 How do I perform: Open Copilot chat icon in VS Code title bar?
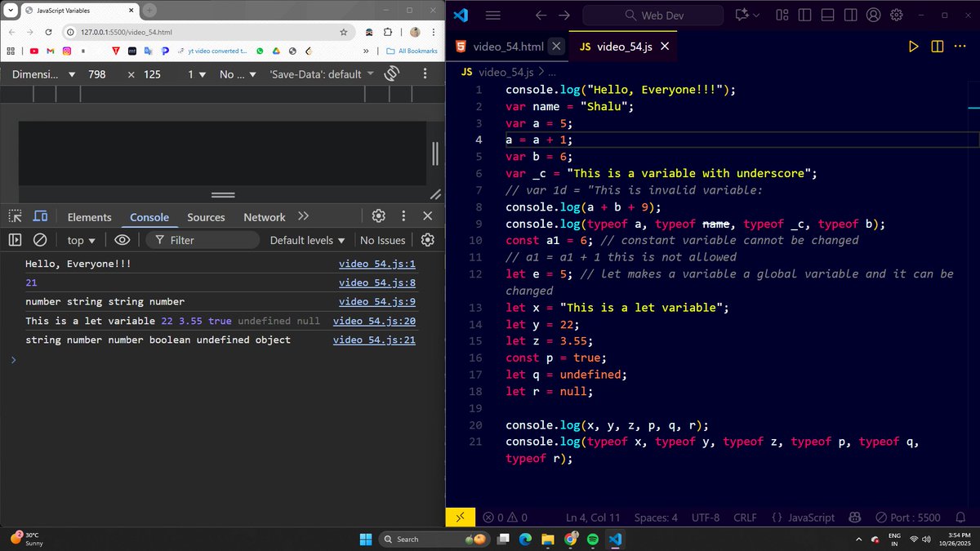(740, 16)
